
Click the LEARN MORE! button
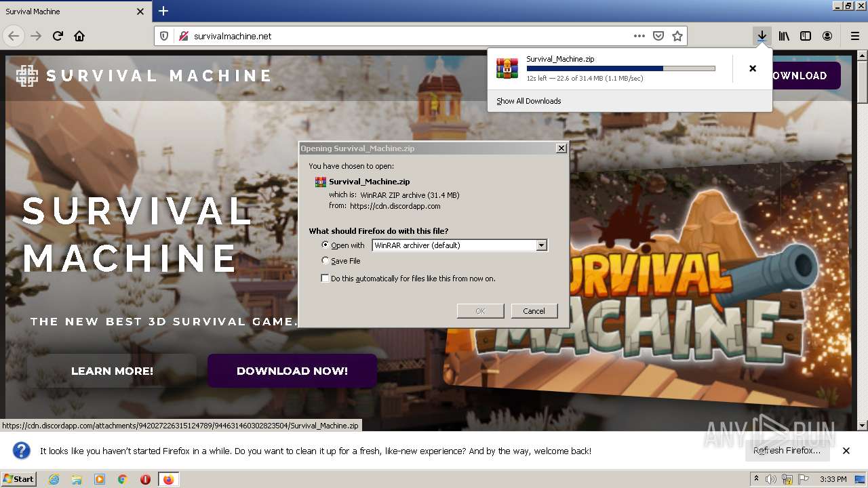click(x=112, y=371)
